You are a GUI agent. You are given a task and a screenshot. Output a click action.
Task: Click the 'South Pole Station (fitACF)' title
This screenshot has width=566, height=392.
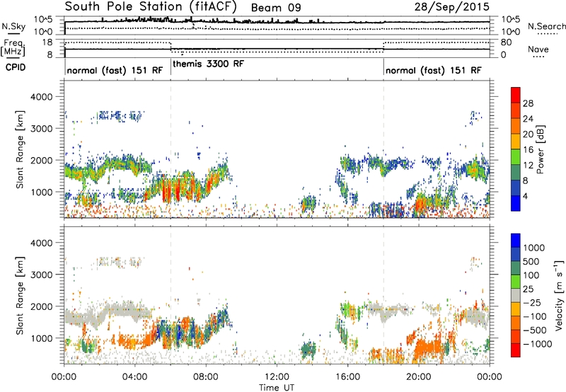(x=151, y=6)
